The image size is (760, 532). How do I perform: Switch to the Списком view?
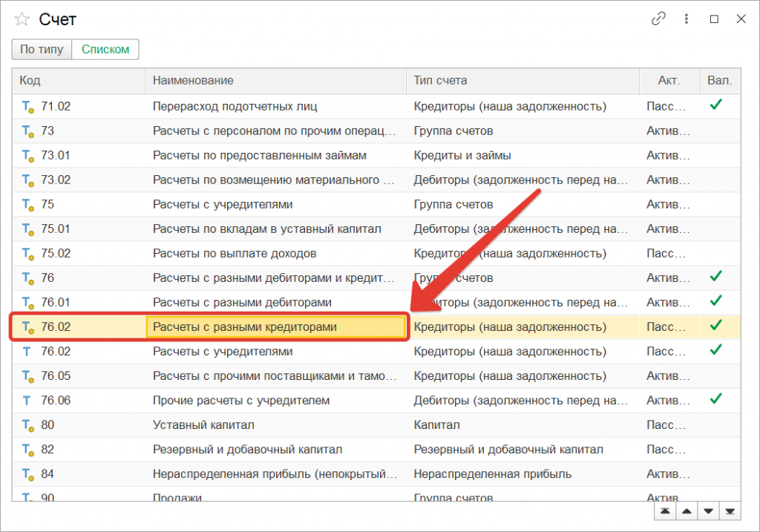click(105, 50)
